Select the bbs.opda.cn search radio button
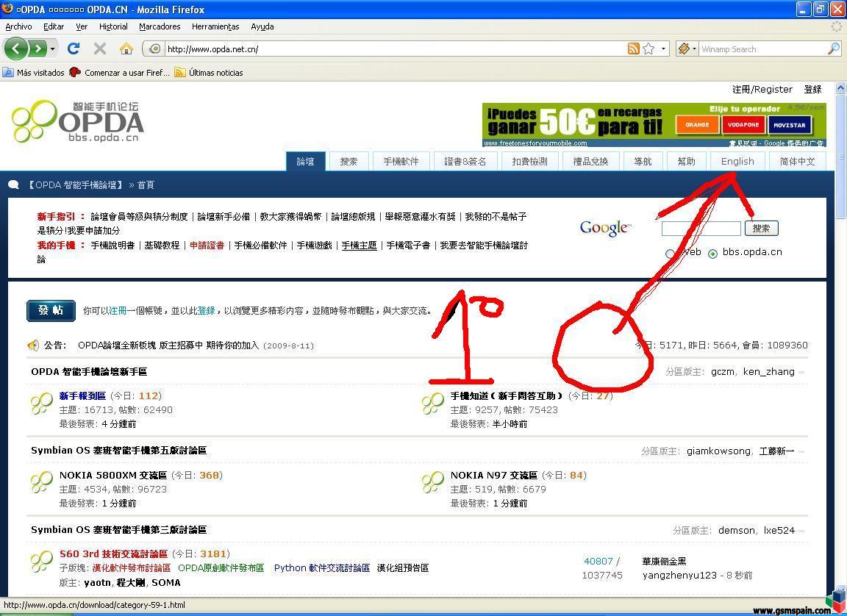Screen dimensions: 847x616 pyautogui.click(x=713, y=253)
